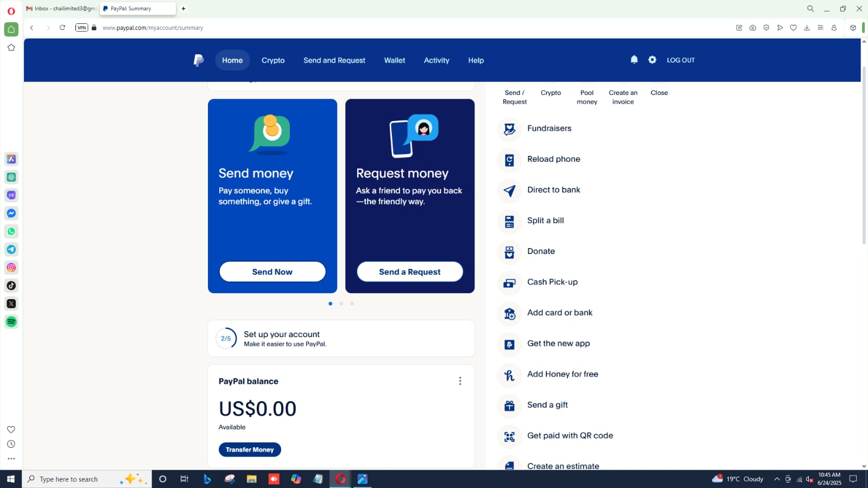Screen dimensions: 868x488
Task: Select the second carousel dot indicator
Action: (341, 303)
